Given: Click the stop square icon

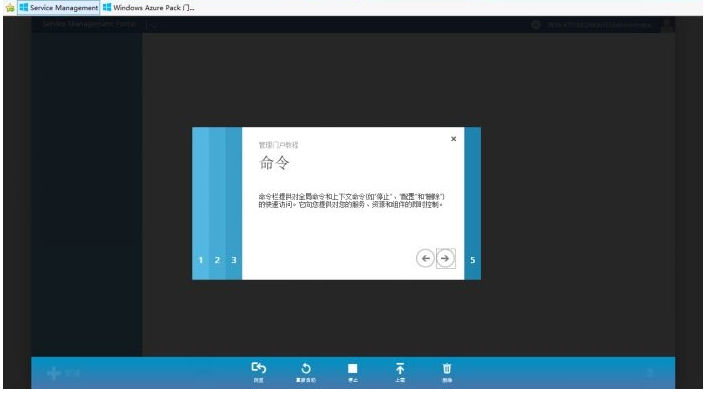Looking at the screenshot, I should [353, 369].
